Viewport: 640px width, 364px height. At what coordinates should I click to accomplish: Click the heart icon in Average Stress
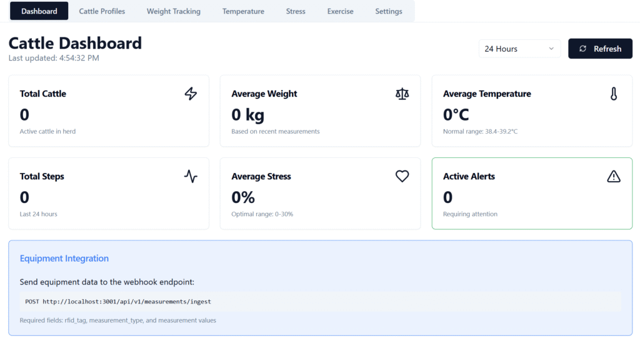402,176
